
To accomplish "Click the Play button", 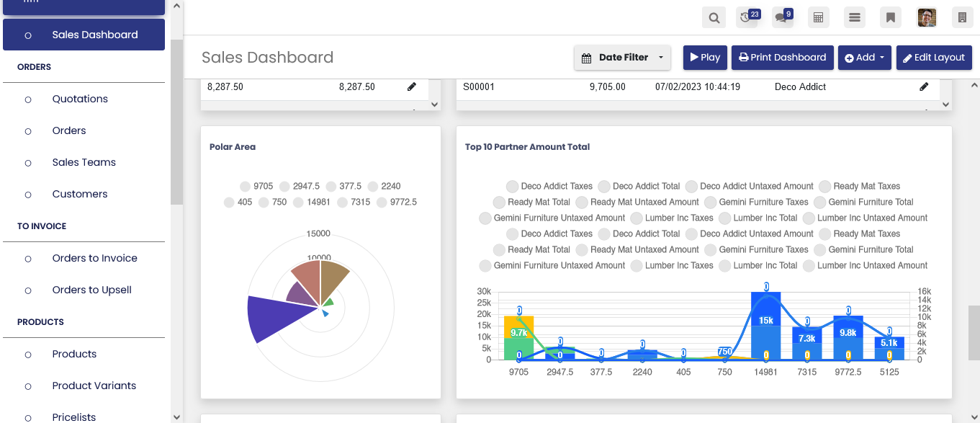I will (705, 58).
